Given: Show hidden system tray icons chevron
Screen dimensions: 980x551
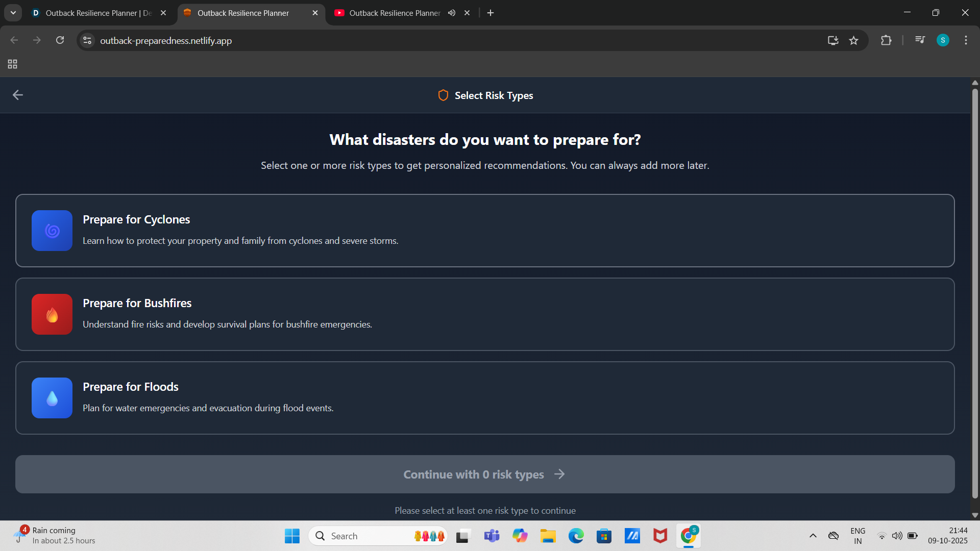Looking at the screenshot, I should click(x=813, y=536).
